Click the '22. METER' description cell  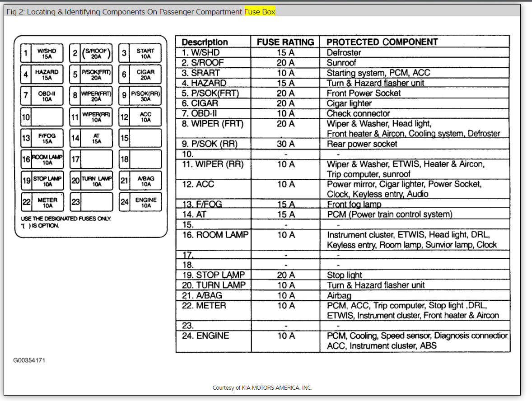[214, 310]
